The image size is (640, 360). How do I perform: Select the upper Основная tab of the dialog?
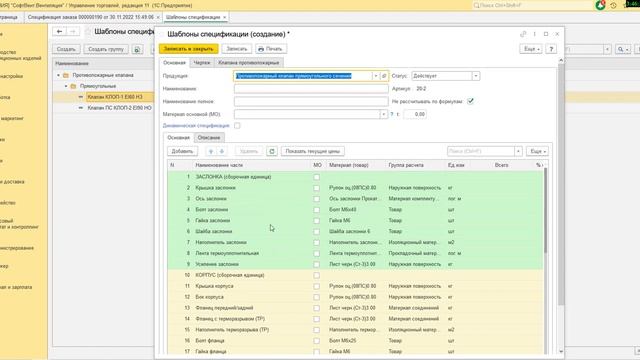pos(174,63)
